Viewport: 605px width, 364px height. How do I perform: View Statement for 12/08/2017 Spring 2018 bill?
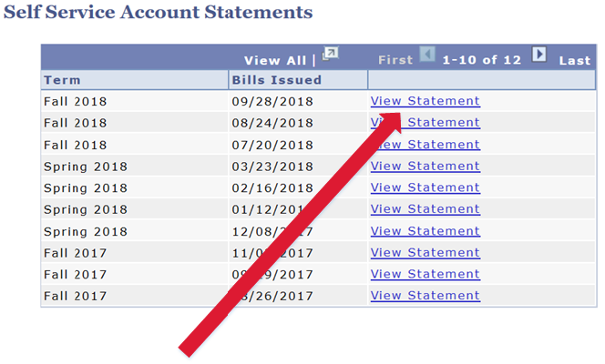[425, 231]
